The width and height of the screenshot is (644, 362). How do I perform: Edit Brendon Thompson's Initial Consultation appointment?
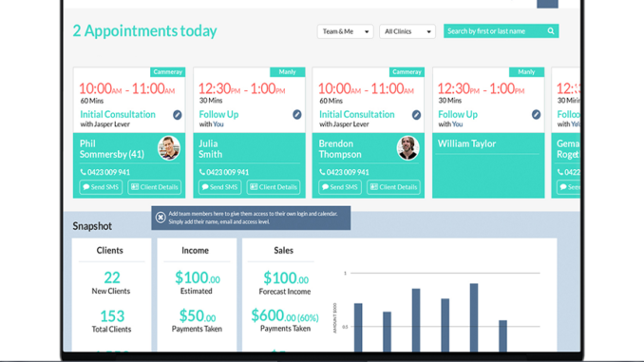click(416, 115)
